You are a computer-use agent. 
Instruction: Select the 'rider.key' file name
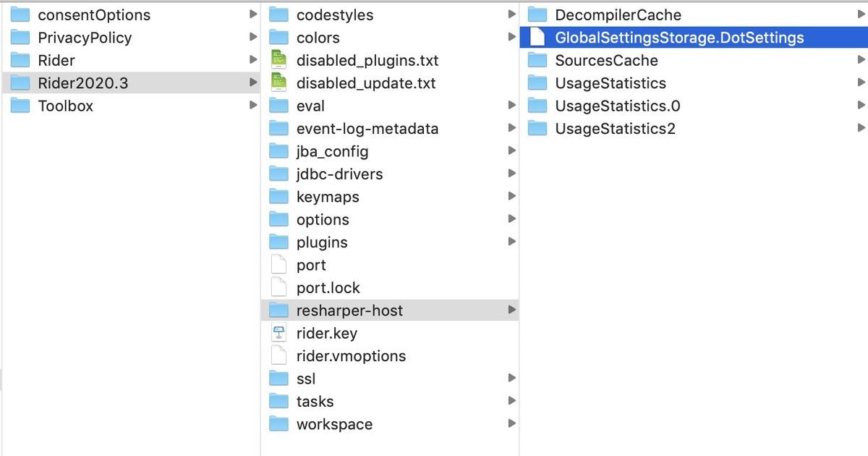(326, 334)
